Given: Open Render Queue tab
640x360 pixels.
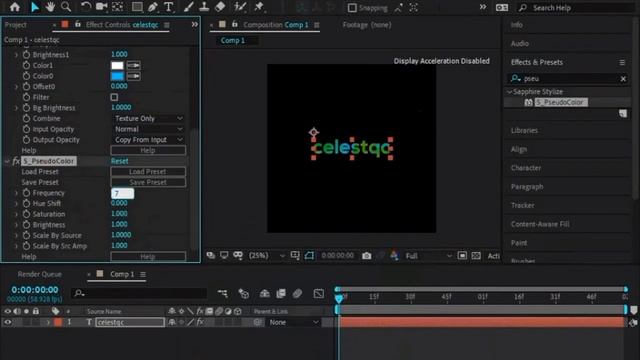Looking at the screenshot, I should click(40, 274).
